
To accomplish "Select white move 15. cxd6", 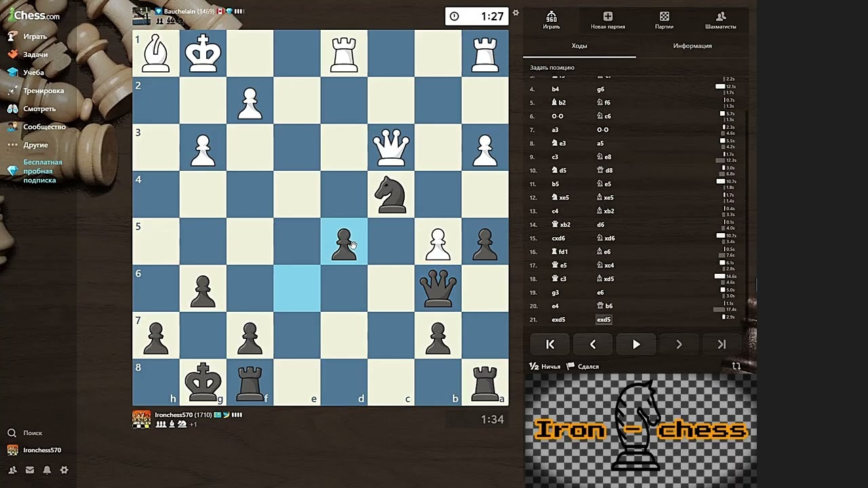I will (558, 239).
